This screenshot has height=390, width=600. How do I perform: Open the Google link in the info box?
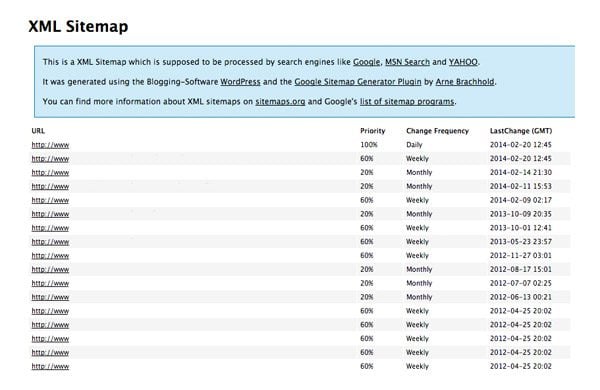[366, 62]
